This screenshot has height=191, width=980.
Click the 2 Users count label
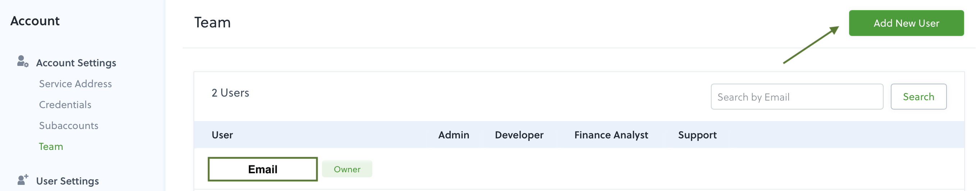coord(230,93)
